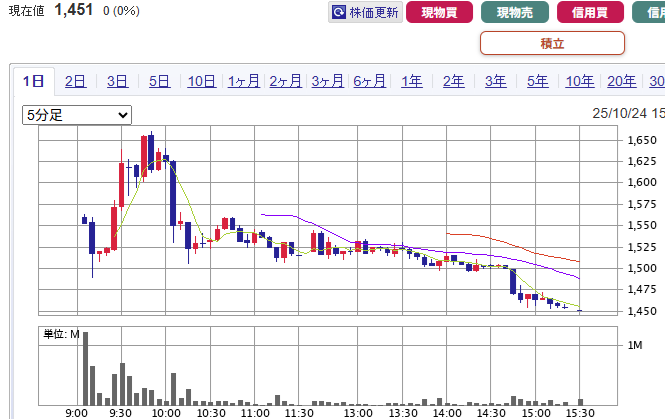Viewport: 665px width, 419px height.
Task: Switch to the 2日 chart tab
Action: (x=75, y=82)
